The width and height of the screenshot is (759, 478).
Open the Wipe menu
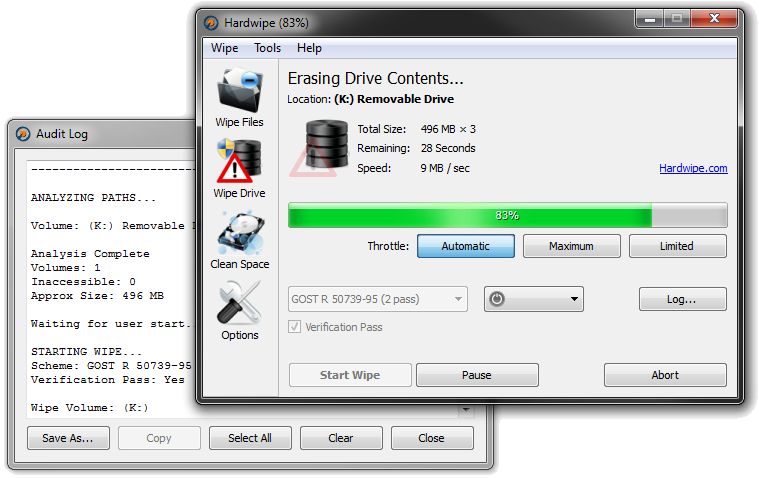[x=225, y=48]
